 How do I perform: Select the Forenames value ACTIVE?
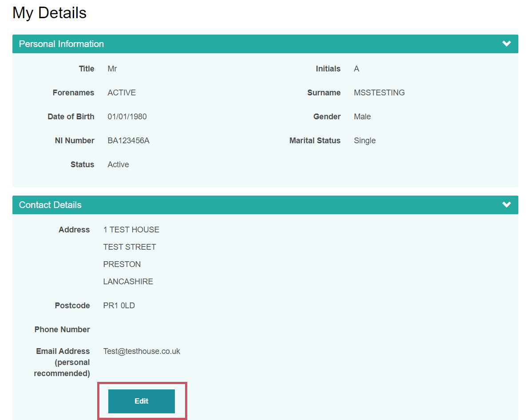click(121, 92)
